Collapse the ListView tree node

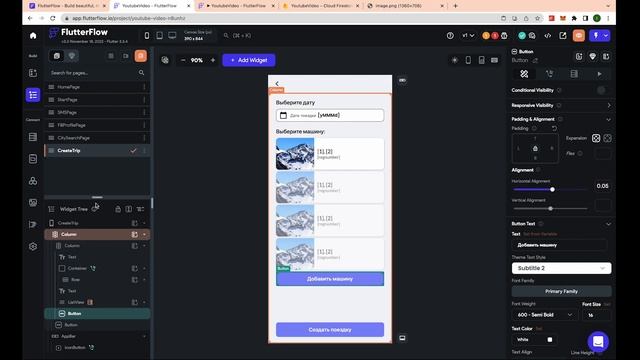[x=144, y=302]
